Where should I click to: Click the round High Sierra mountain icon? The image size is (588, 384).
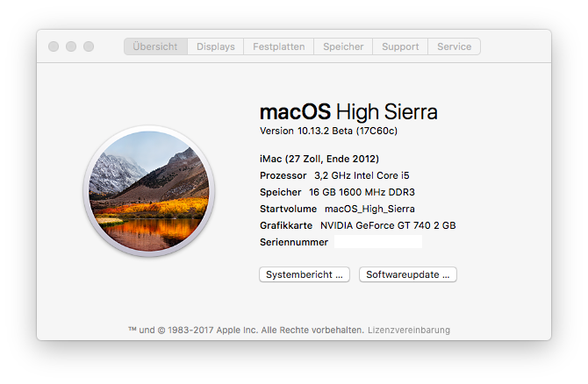pyautogui.click(x=148, y=189)
